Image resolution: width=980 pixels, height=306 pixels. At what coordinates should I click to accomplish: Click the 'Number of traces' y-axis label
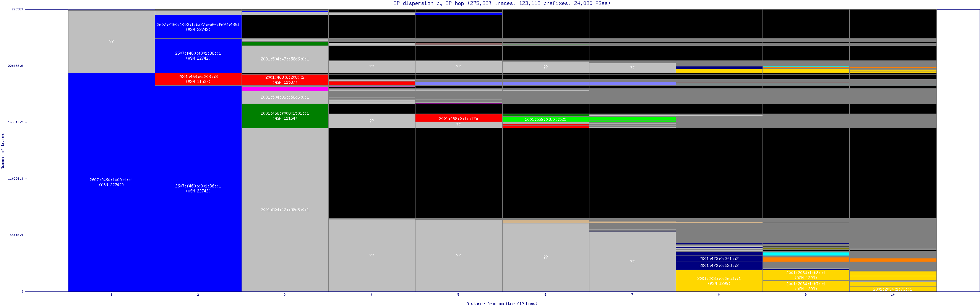(3, 151)
